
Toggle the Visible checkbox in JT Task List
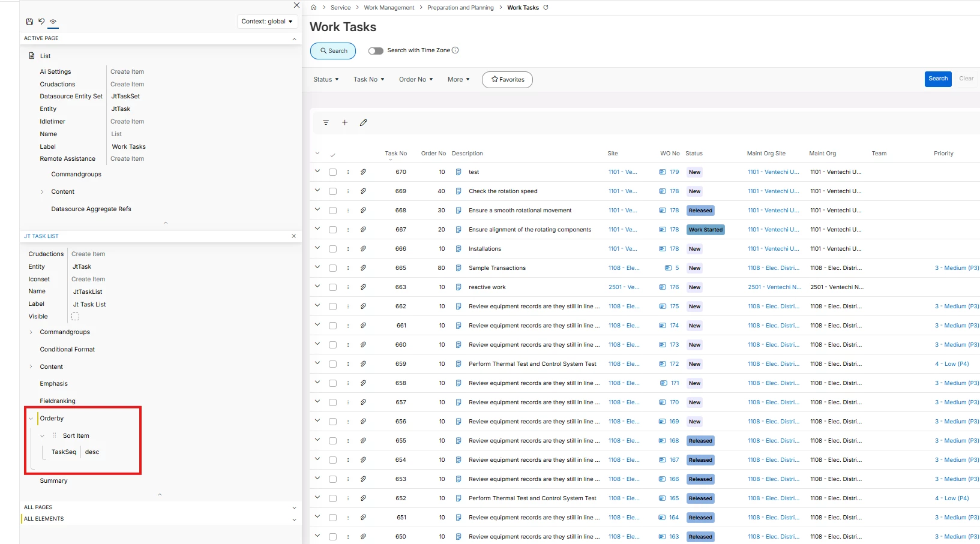[76, 317]
